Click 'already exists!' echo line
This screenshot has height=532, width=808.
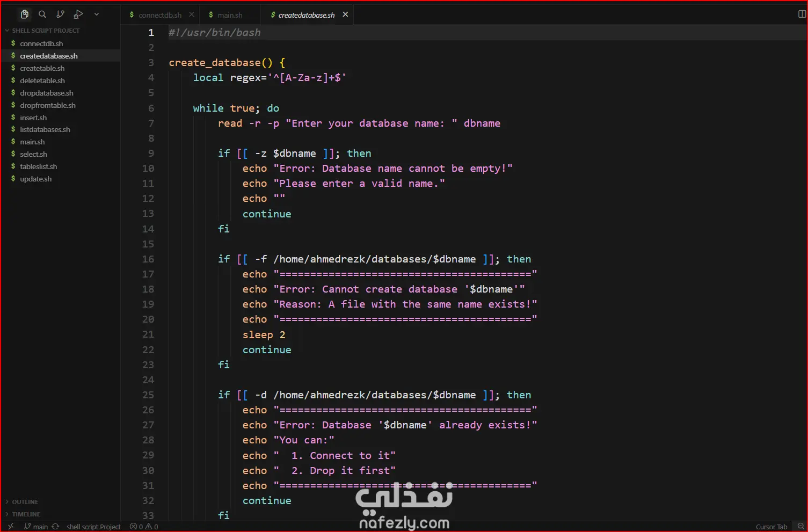point(390,425)
